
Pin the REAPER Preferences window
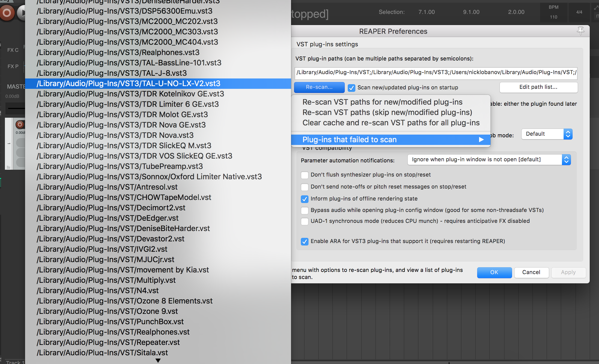click(x=580, y=31)
